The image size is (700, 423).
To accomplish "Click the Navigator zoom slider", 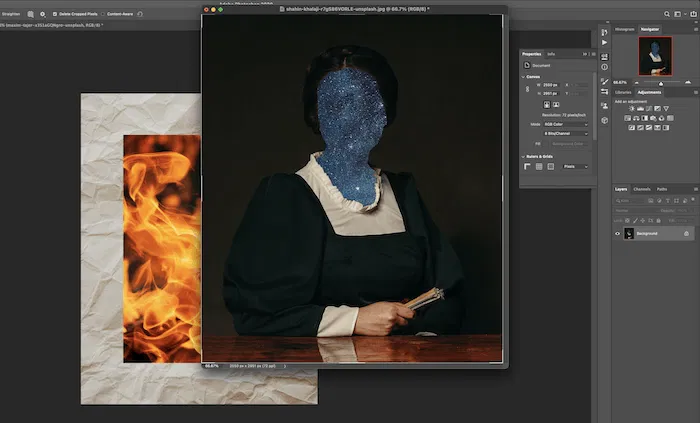I will point(660,82).
